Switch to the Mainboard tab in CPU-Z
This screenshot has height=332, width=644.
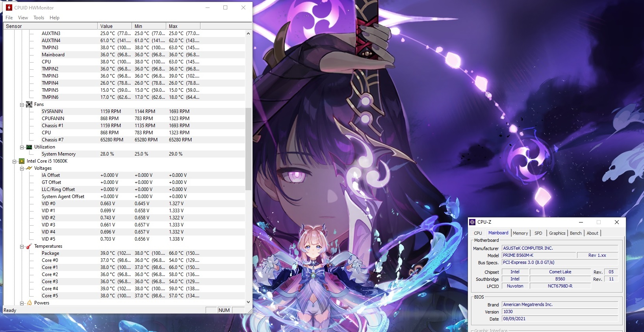498,233
